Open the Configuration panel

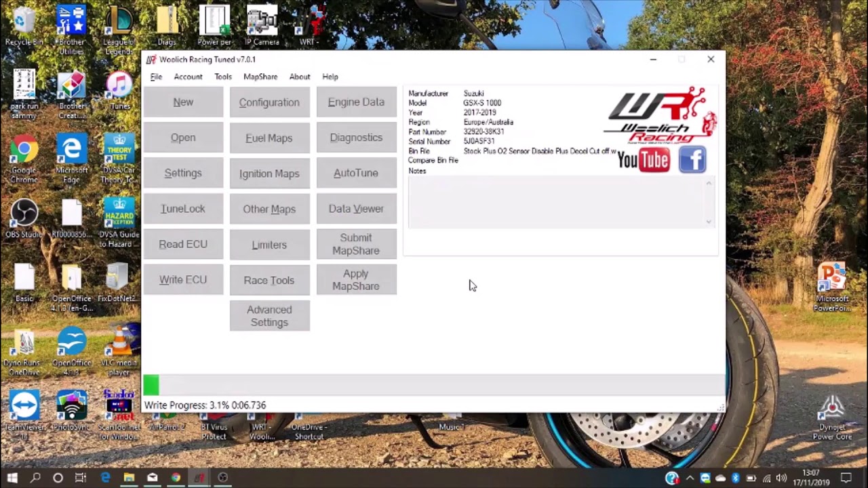pyautogui.click(x=269, y=102)
